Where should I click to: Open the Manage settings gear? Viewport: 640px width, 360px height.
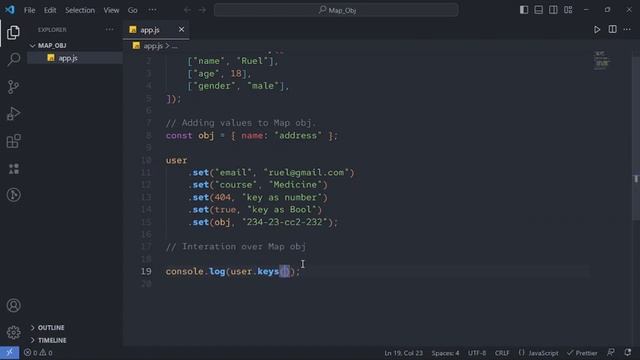(13, 332)
